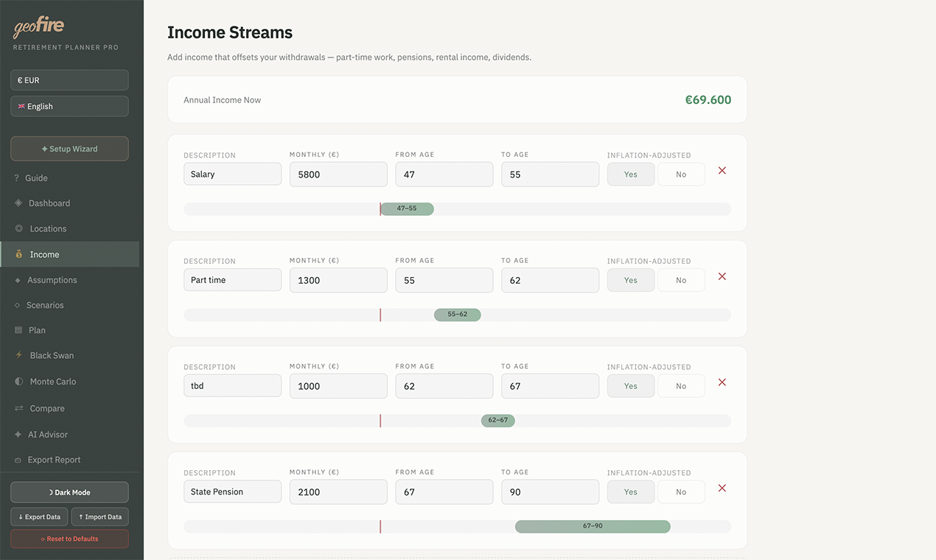
Task: Click the Income Streams heading
Action: coord(230,32)
